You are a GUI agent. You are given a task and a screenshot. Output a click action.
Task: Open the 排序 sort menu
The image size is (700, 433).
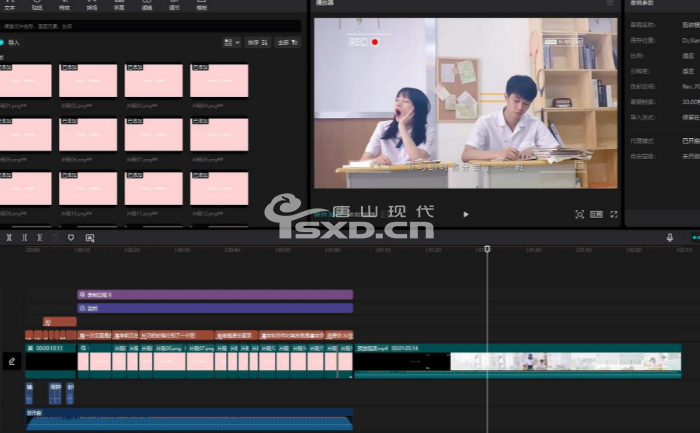258,42
